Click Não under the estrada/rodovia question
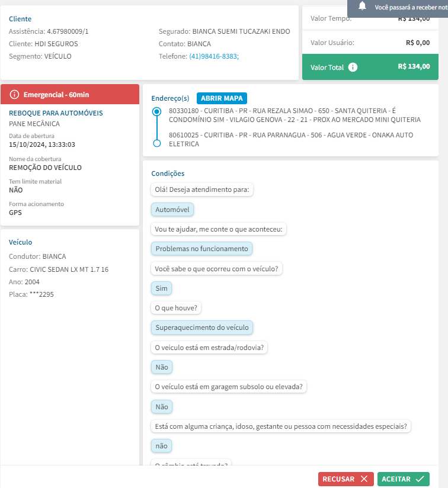This screenshot has width=448, height=488. (x=162, y=367)
